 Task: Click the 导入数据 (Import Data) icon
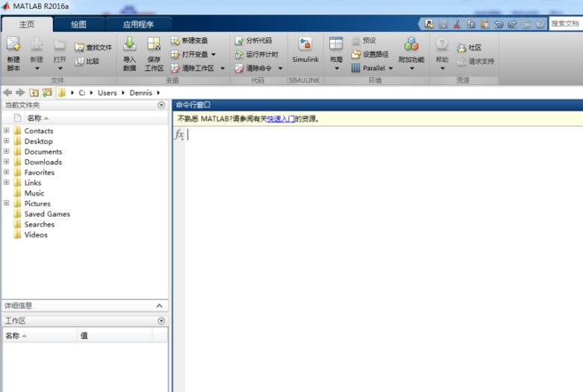click(x=129, y=44)
